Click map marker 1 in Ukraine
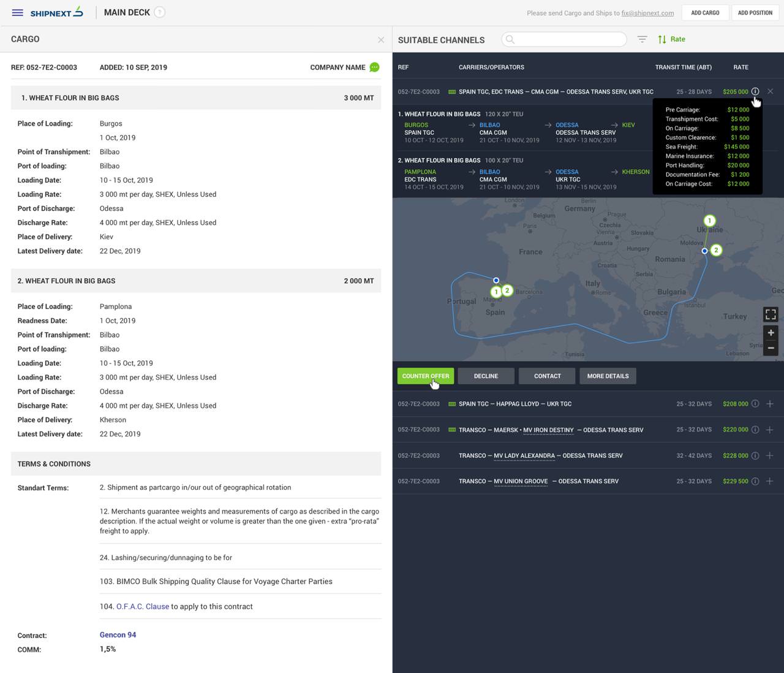 [709, 221]
